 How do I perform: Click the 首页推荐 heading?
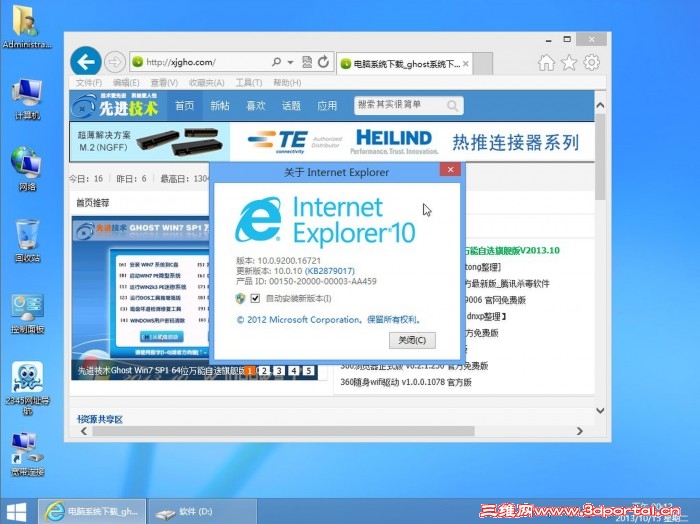(x=92, y=203)
